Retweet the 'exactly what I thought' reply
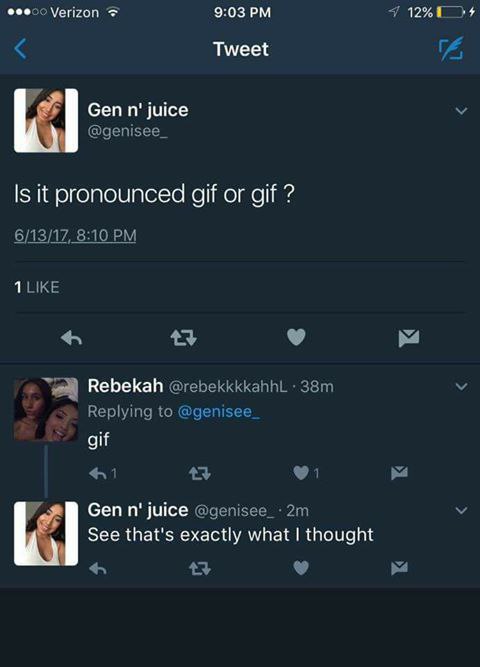 point(200,568)
